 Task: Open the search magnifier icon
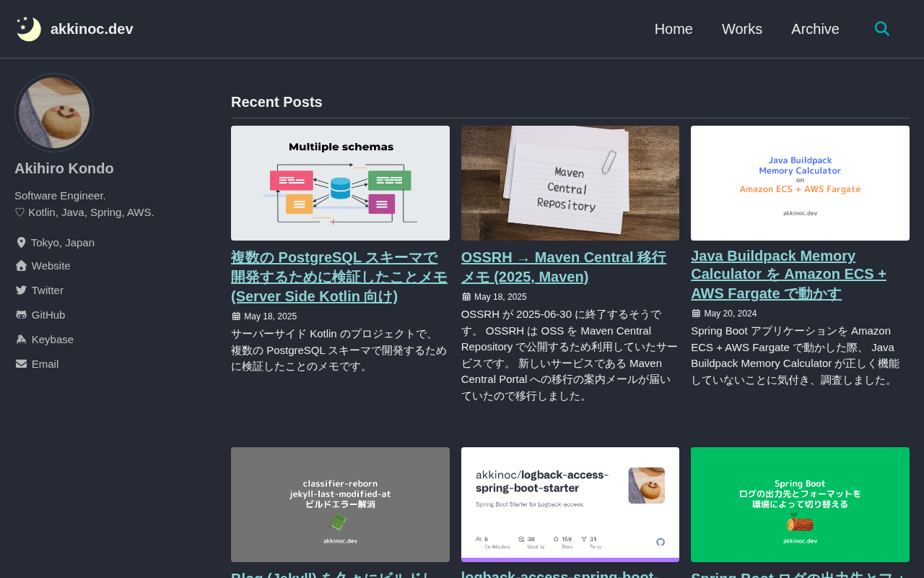(x=881, y=29)
